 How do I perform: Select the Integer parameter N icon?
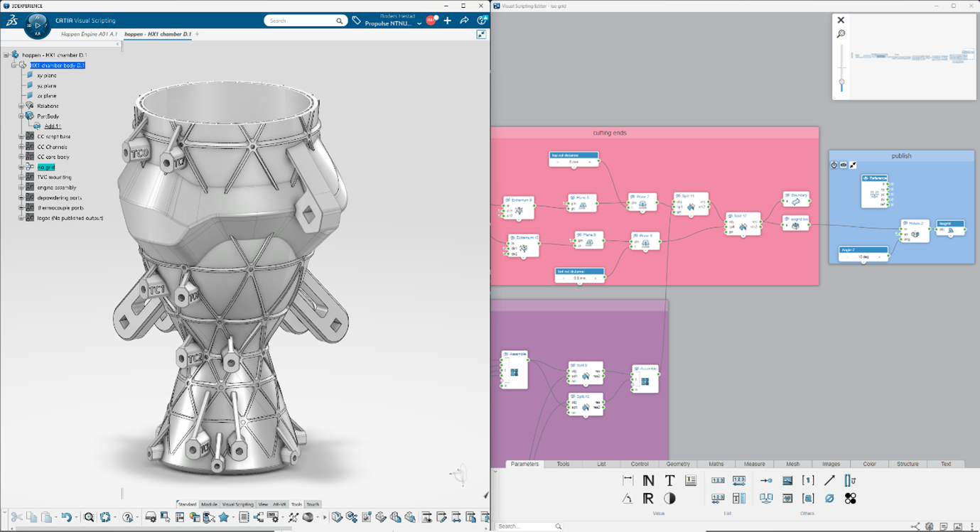click(648, 481)
